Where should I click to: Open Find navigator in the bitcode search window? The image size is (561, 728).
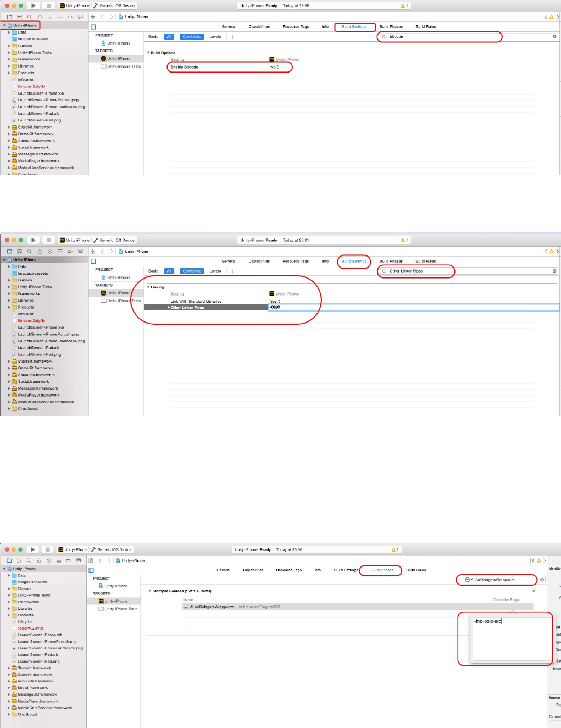coord(30,17)
